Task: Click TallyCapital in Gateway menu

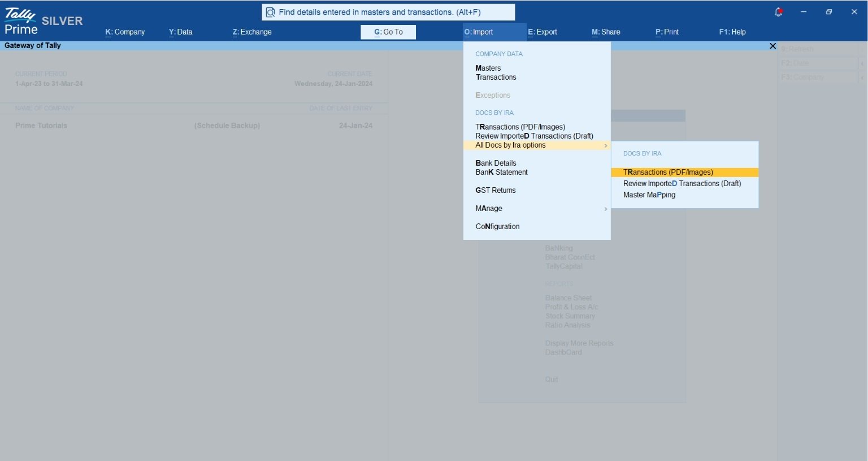Action: (563, 266)
